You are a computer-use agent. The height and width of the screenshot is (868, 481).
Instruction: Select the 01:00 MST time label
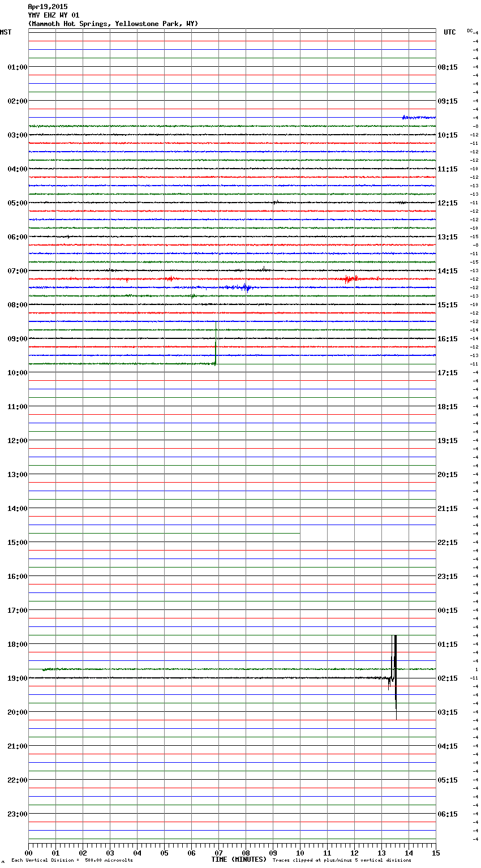click(x=18, y=67)
